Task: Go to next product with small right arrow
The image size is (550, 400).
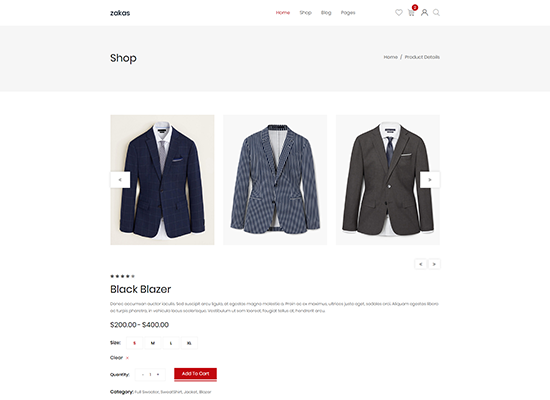Action: tap(434, 264)
